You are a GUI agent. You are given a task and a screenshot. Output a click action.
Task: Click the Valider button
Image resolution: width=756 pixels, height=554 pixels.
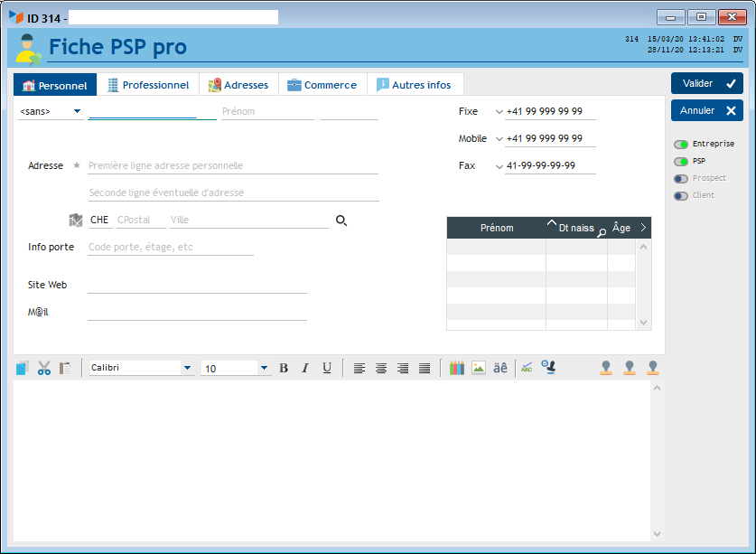point(706,83)
